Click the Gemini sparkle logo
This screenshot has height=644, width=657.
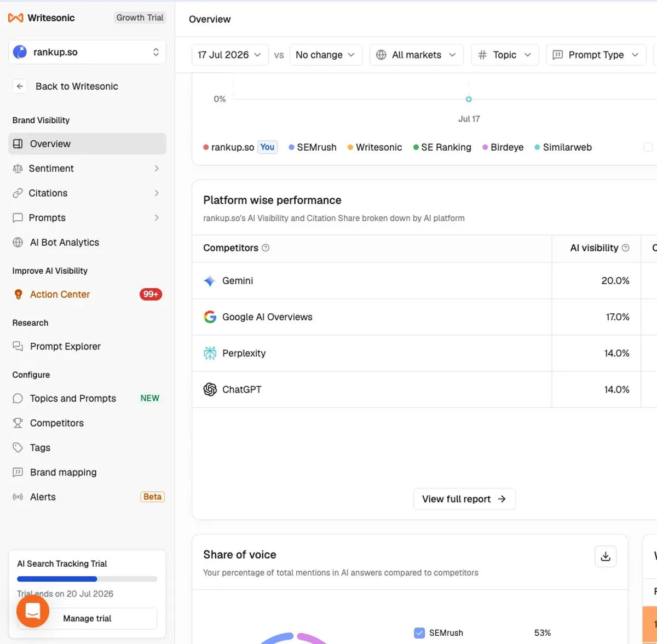[210, 281]
